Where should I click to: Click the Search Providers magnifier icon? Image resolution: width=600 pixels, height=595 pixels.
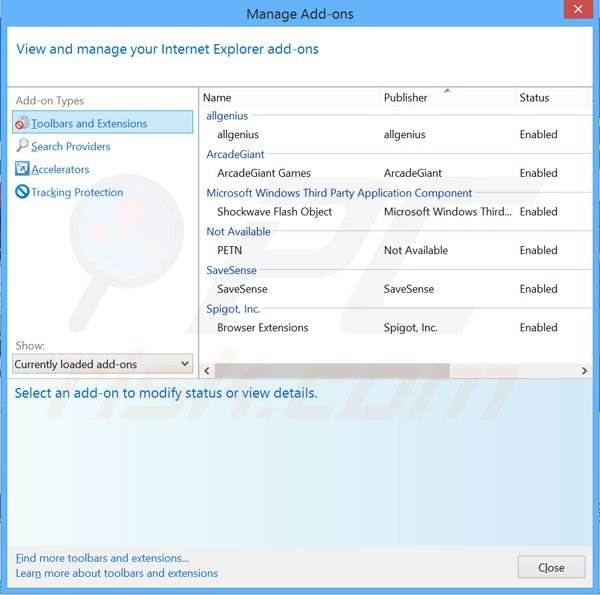click(22, 145)
